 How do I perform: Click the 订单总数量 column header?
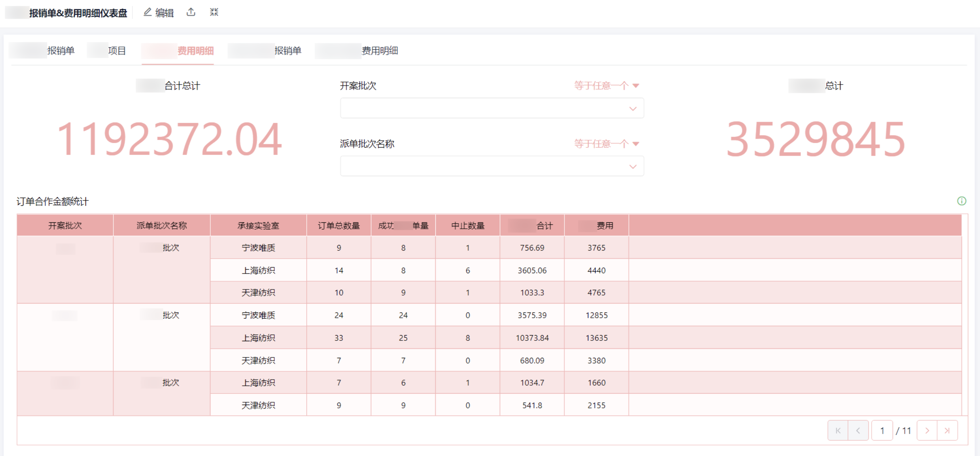coord(339,226)
